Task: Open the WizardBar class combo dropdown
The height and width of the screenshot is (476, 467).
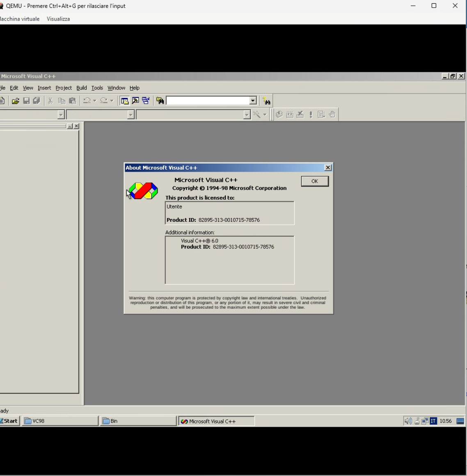Action: tap(61, 115)
